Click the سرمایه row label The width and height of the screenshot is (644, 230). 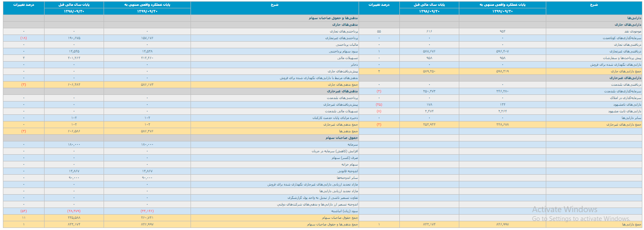352,144
